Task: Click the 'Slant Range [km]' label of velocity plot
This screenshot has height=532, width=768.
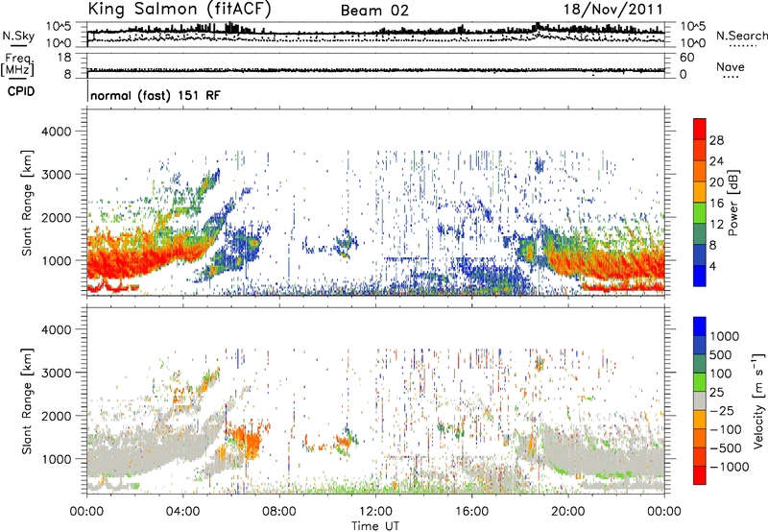Action: 27,400
